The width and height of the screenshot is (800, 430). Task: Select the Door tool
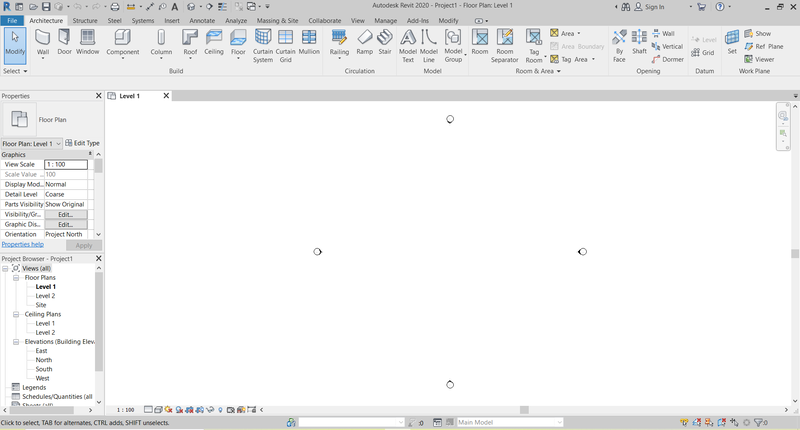64,42
